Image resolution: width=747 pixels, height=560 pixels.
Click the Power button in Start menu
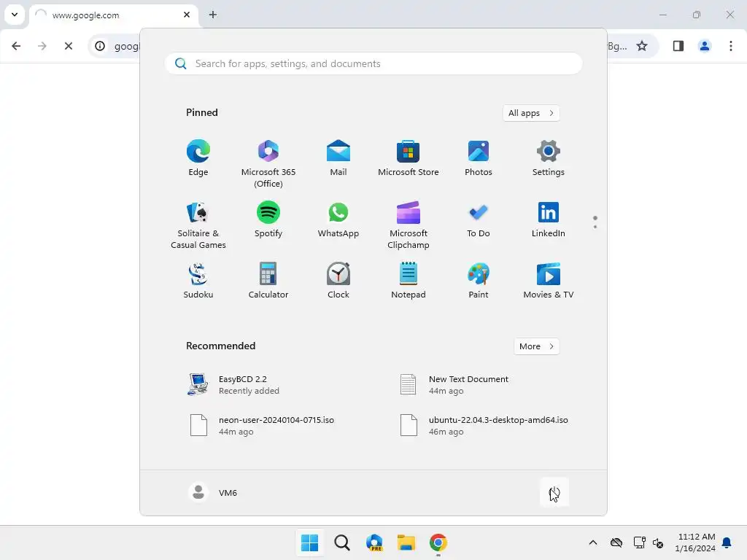tap(554, 492)
